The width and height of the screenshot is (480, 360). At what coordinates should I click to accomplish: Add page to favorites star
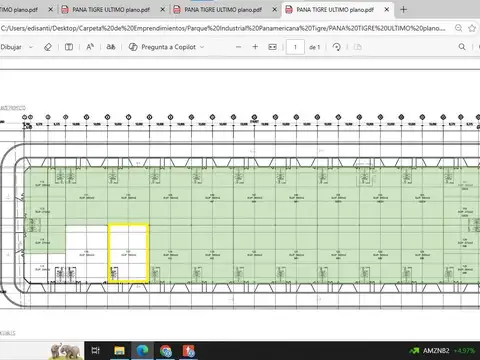point(472,28)
